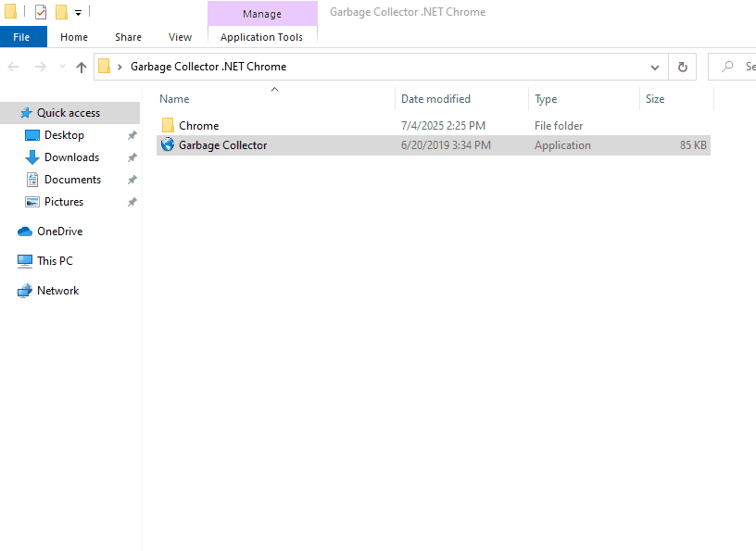
Task: Click the Desktop monitor icon
Action: pos(31,135)
